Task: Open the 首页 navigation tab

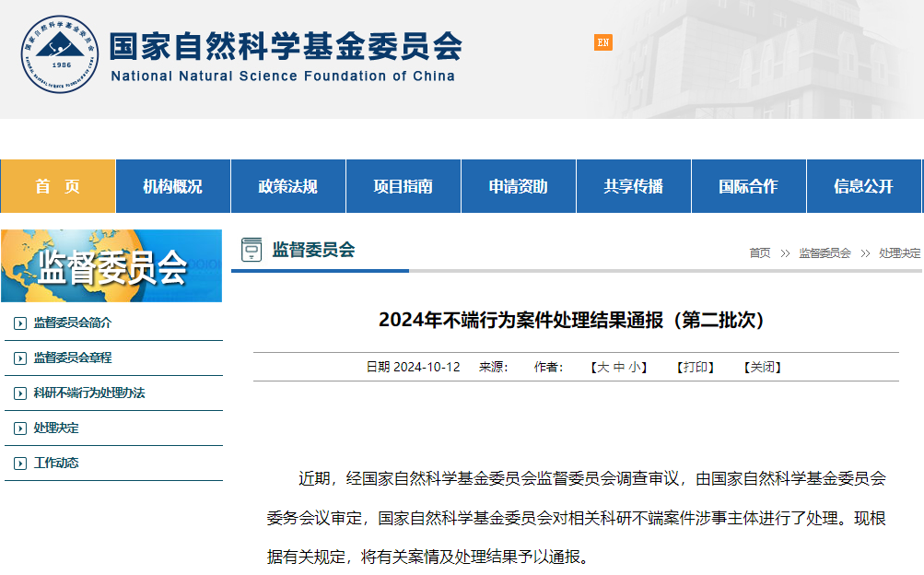Action: 58,186
